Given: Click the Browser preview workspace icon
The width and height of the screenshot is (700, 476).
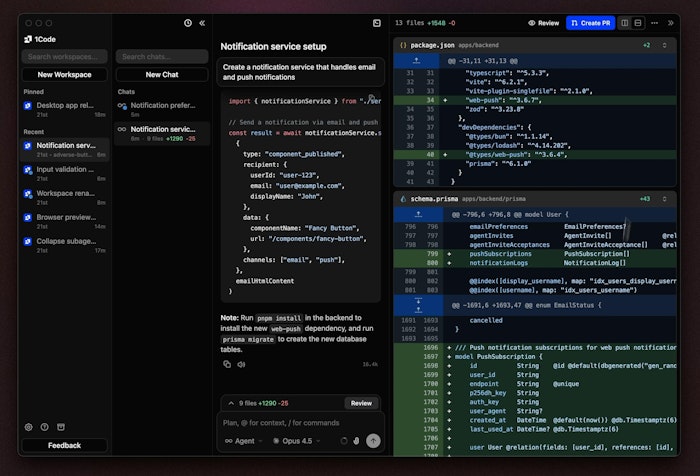Looking at the screenshot, I should pos(28,217).
